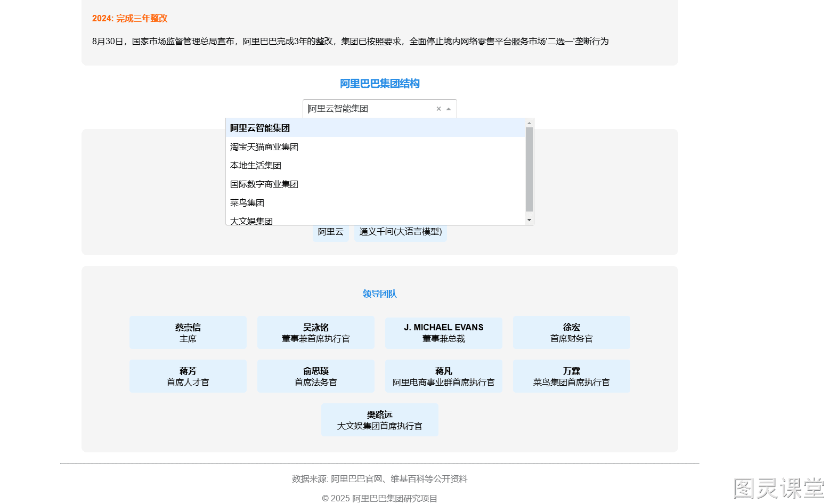The height and width of the screenshot is (504, 829).
Task: Choose 淘宝天猫商业集团 option
Action: [375, 147]
